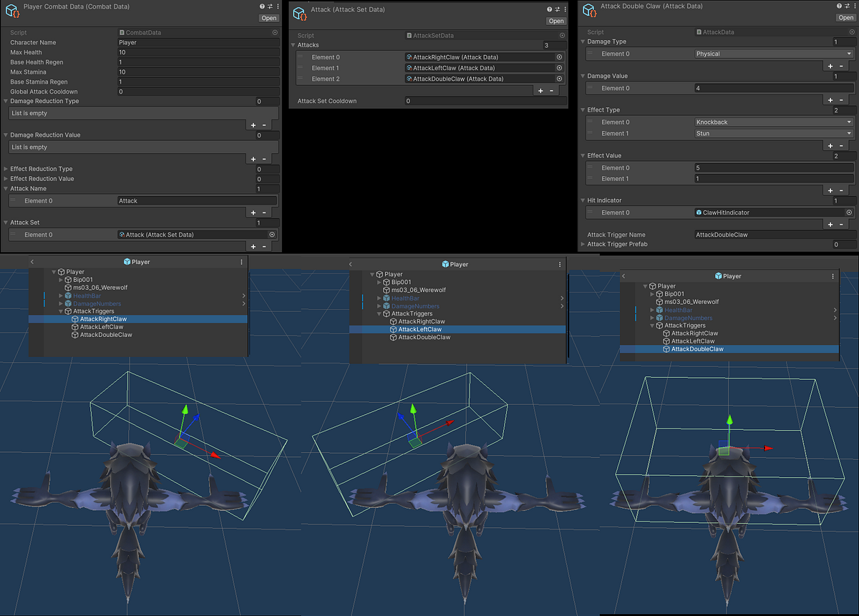Click the Character Name field containing Player
The image size is (859, 616).
pos(197,42)
